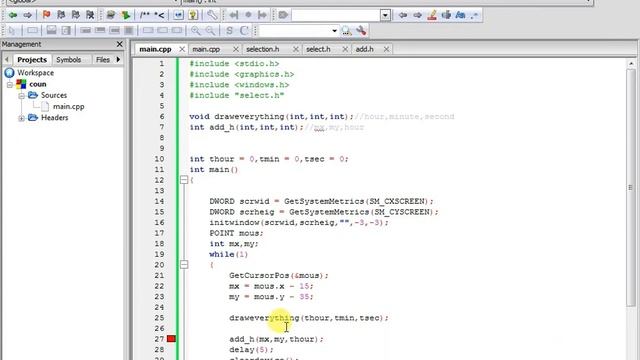Click the C comment toggle icon

[x=244, y=31]
